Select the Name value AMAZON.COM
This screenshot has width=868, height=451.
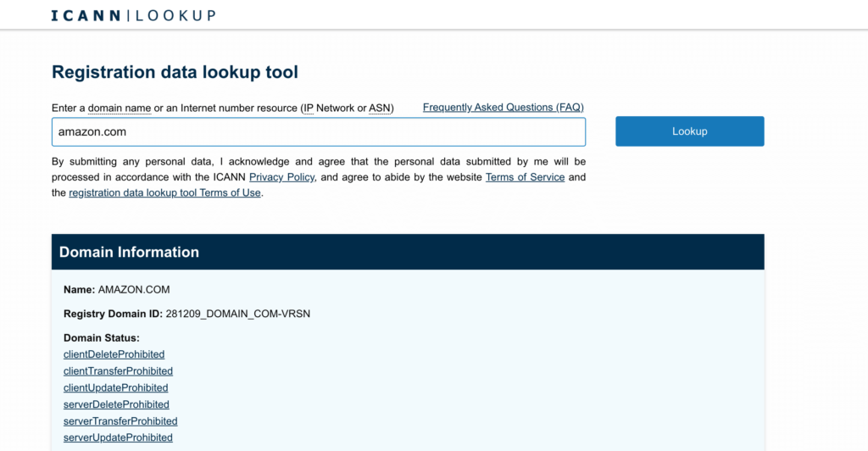pos(134,289)
